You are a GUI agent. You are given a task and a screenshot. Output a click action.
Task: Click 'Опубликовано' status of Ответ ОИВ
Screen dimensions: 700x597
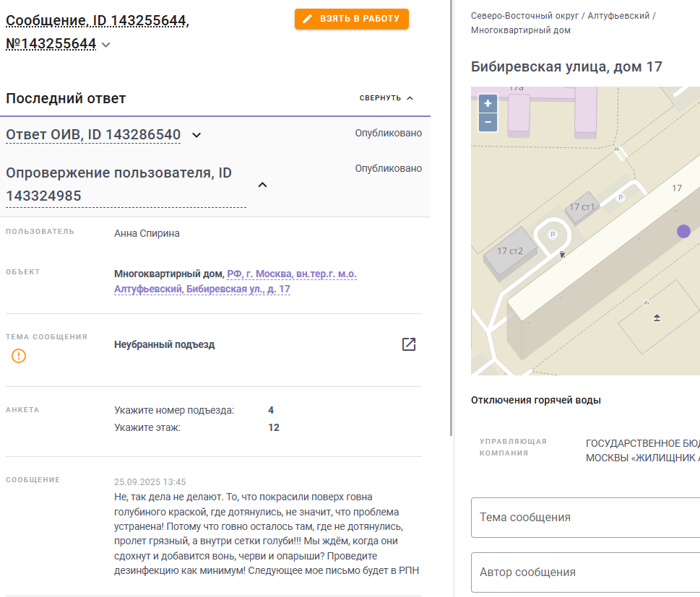click(x=389, y=133)
